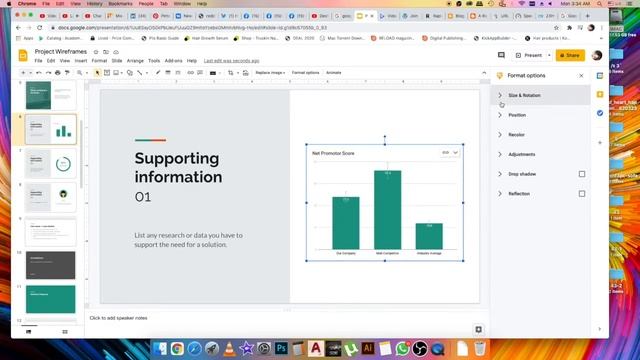640x360 pixels.
Task: Click the add comment toolbar icon
Action: coord(200,73)
